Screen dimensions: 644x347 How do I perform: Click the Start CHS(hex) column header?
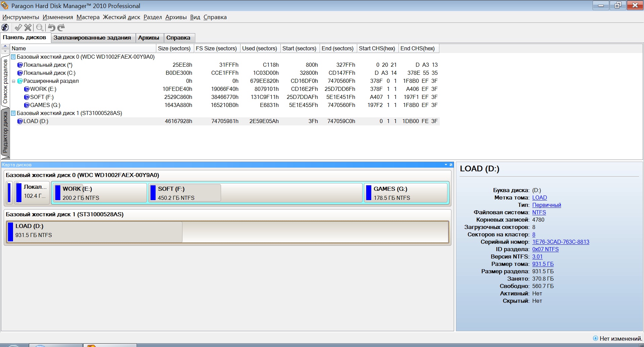tap(377, 48)
